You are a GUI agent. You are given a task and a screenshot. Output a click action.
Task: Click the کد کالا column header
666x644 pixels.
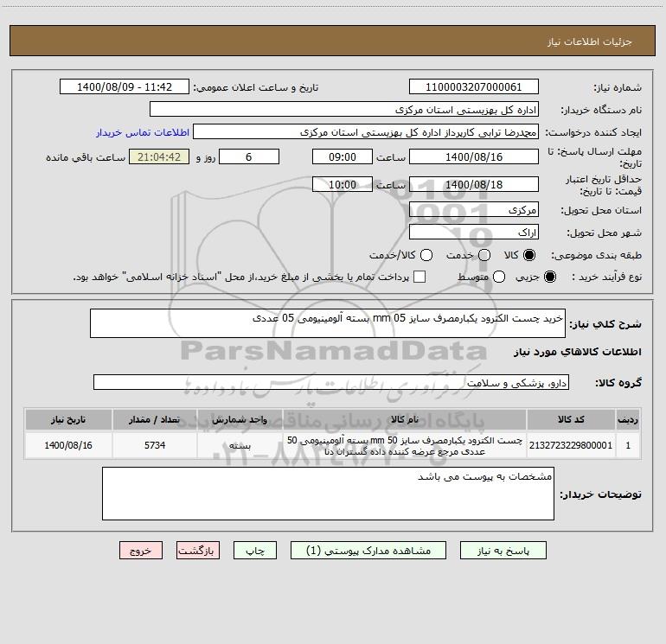click(571, 419)
